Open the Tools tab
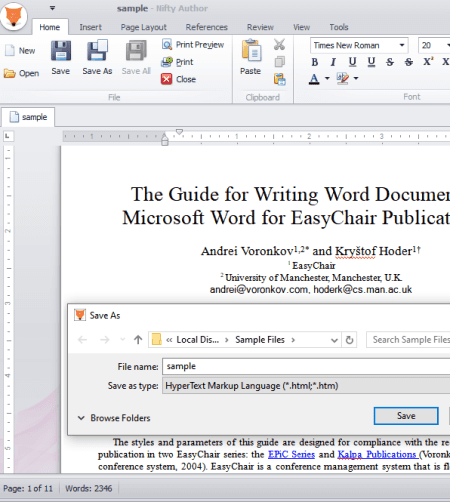 tap(339, 27)
